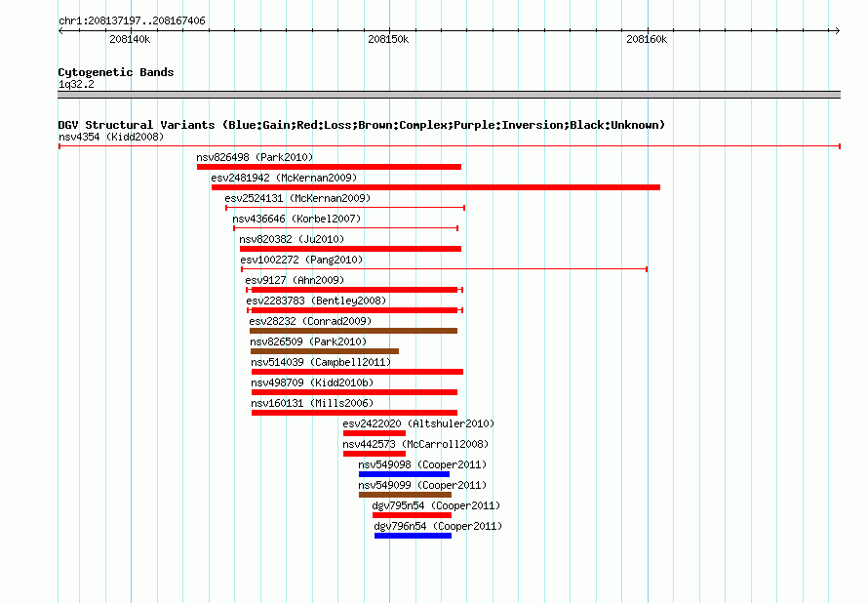The width and height of the screenshot is (868, 603).
Task: Open nsv549099 (Cooper2011) label
Action: click(422, 485)
